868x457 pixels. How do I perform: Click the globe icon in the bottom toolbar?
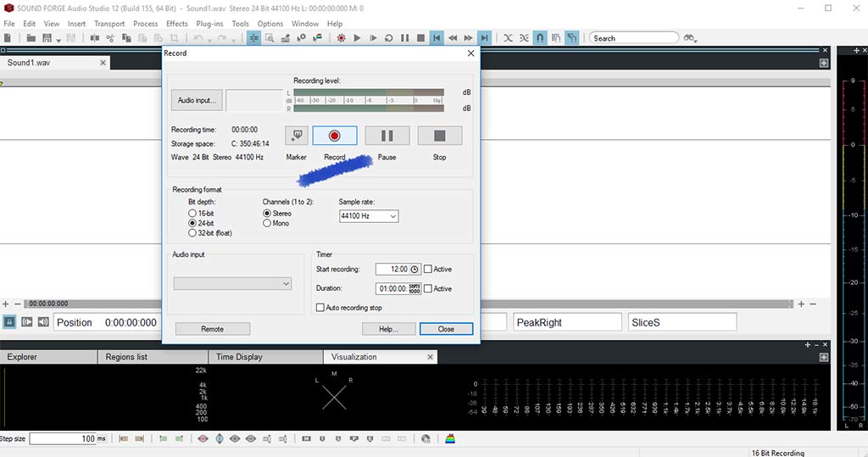[x=426, y=438]
